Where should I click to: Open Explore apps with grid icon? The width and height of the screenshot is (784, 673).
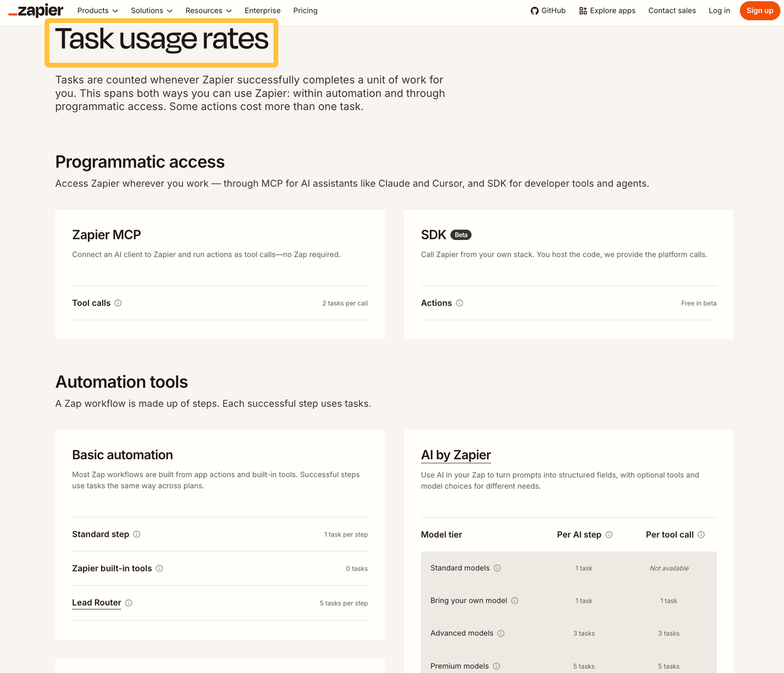click(607, 10)
